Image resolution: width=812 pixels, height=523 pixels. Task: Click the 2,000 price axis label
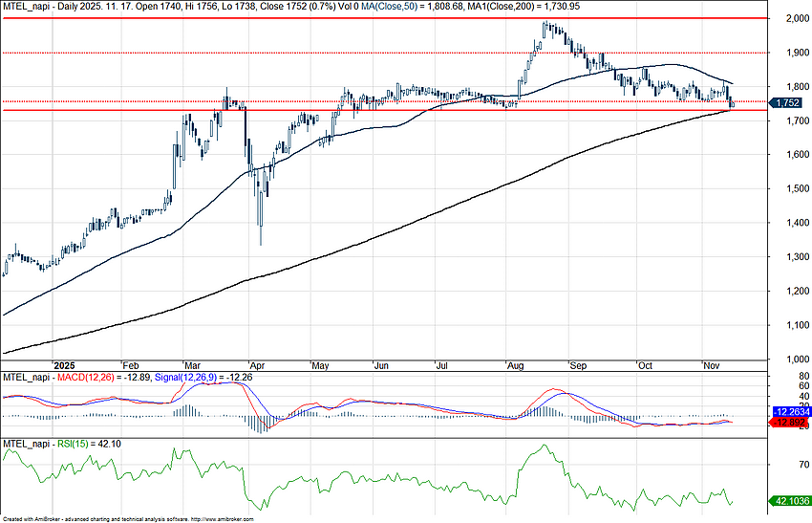[787, 18]
